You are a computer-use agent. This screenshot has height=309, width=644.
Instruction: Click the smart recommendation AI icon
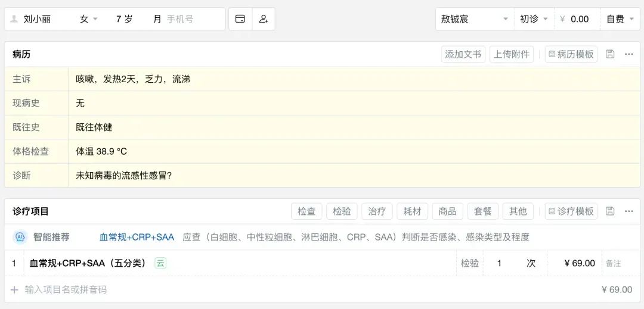(x=20, y=237)
